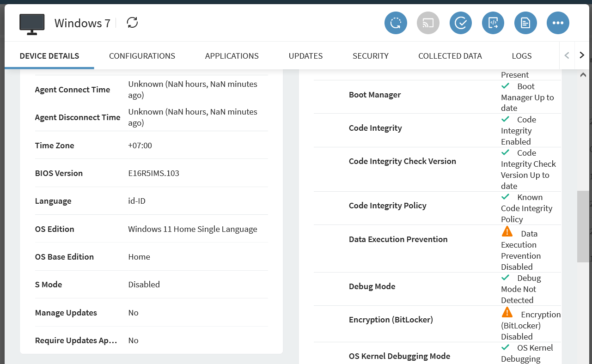Open the more actions three-dot menu
This screenshot has height=364, width=592.
tap(558, 23)
